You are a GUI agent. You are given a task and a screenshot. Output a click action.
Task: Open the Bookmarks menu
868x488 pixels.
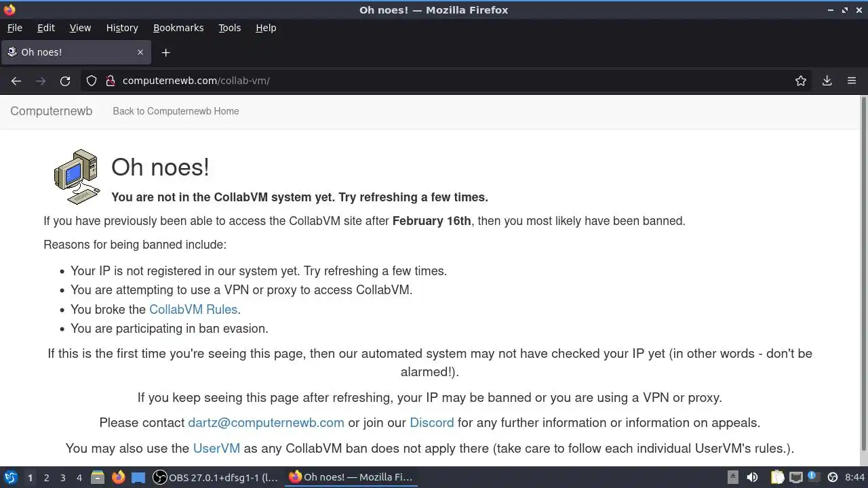(x=178, y=28)
